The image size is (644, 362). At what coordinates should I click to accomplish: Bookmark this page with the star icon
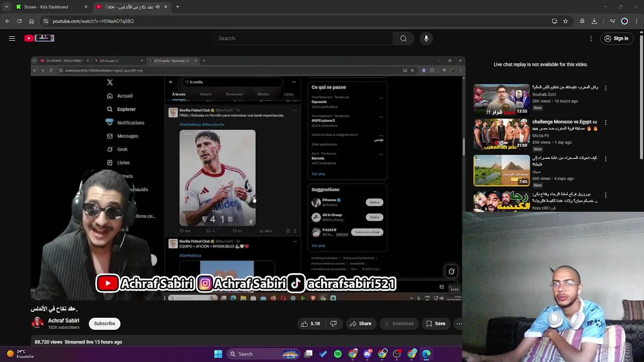click(x=566, y=21)
